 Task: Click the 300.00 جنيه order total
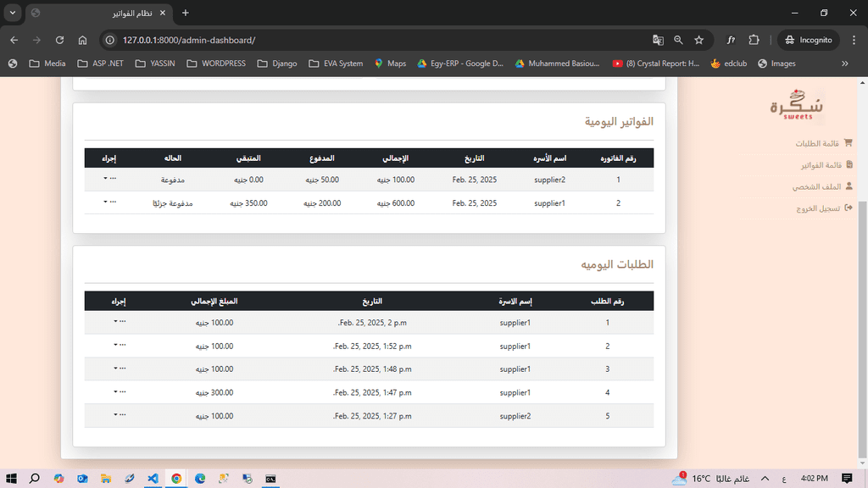click(214, 392)
